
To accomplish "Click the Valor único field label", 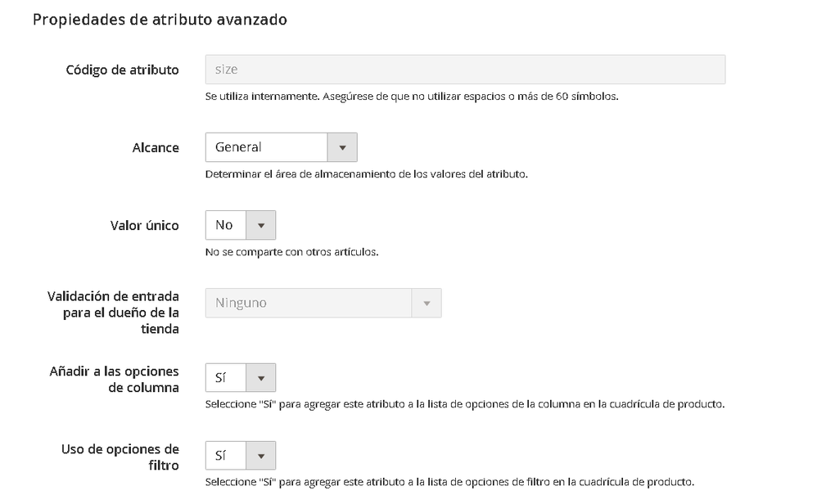I will click(144, 225).
